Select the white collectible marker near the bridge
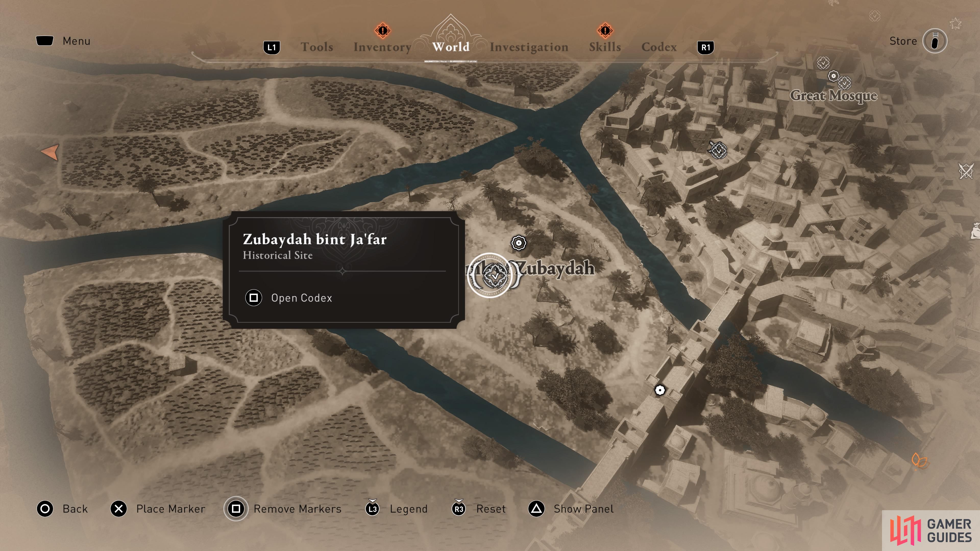 660,390
